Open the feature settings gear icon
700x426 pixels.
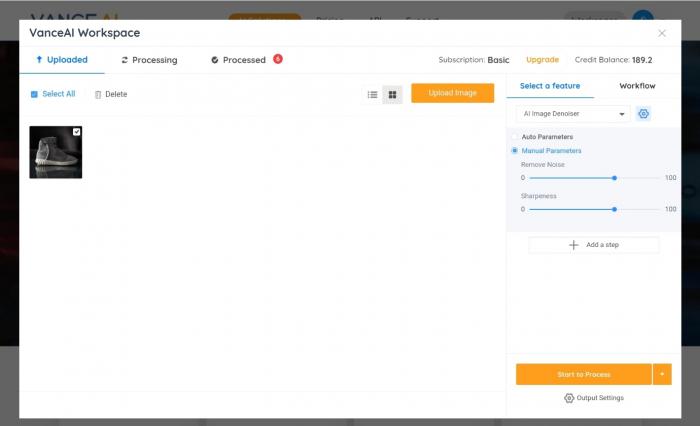pyautogui.click(x=643, y=114)
